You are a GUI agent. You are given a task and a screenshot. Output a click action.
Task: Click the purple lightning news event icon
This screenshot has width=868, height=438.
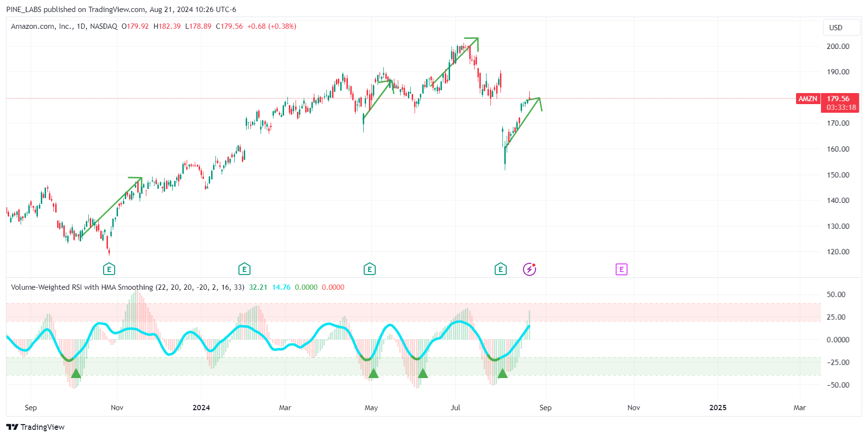(529, 269)
